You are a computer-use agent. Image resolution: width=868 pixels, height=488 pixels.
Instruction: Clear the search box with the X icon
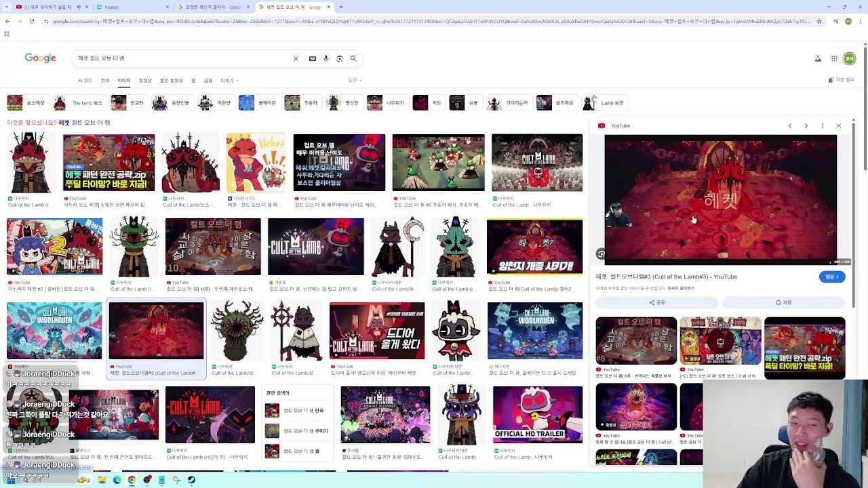coord(296,58)
